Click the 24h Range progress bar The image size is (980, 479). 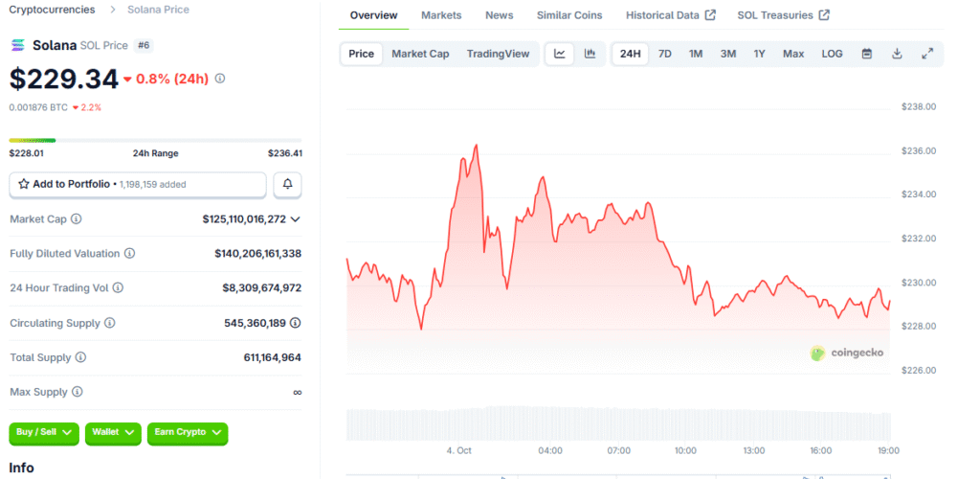[x=155, y=140]
